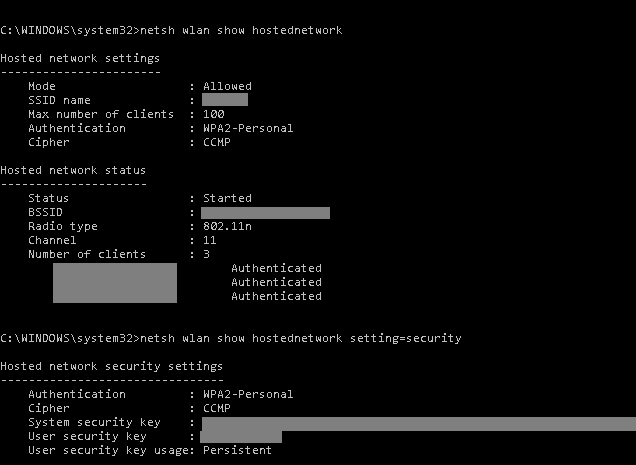Click the Mode value "Allowed"

click(x=227, y=86)
